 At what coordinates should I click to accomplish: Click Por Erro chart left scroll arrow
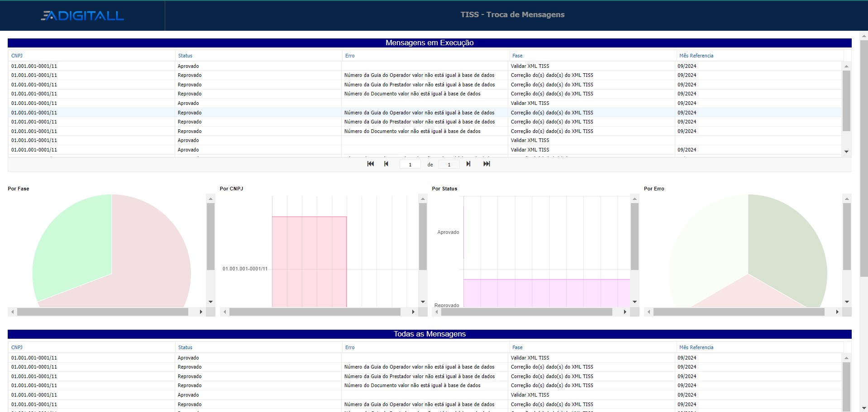pos(649,312)
